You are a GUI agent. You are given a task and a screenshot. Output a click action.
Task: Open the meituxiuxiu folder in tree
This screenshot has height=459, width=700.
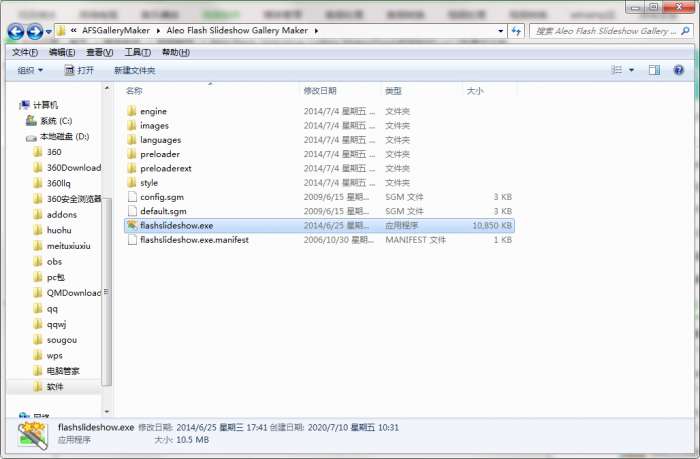68,246
